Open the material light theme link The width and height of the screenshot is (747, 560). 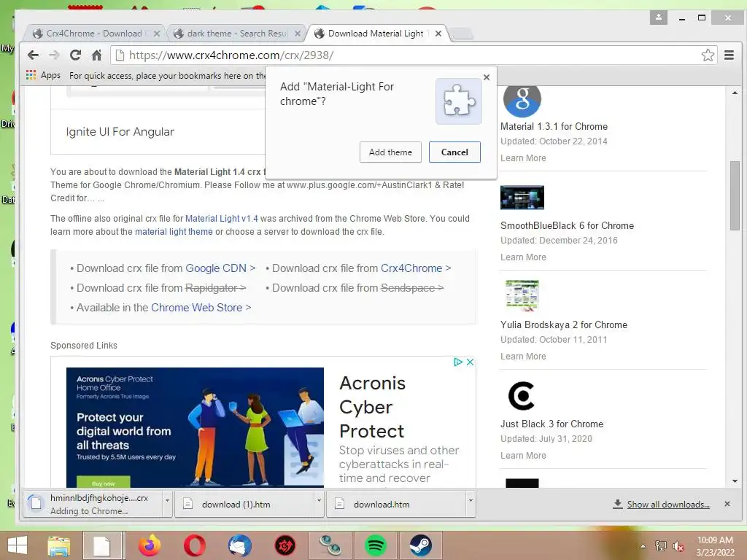pyautogui.click(x=174, y=232)
